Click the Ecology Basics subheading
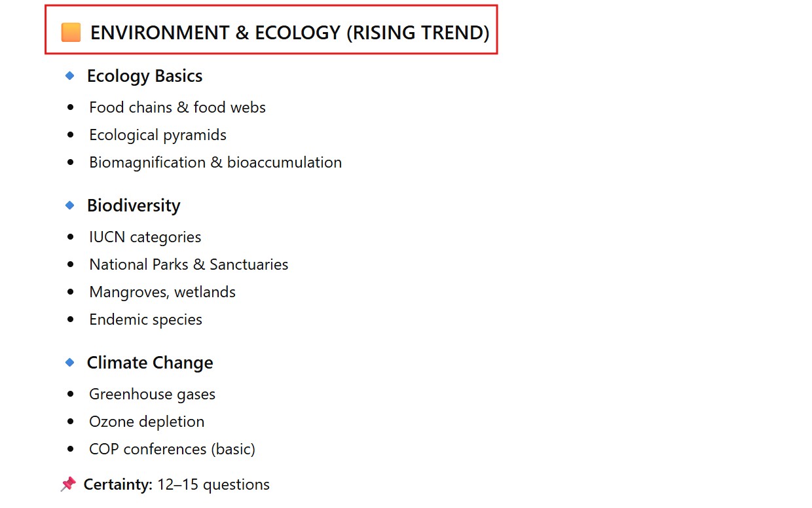812x508 pixels. click(145, 76)
